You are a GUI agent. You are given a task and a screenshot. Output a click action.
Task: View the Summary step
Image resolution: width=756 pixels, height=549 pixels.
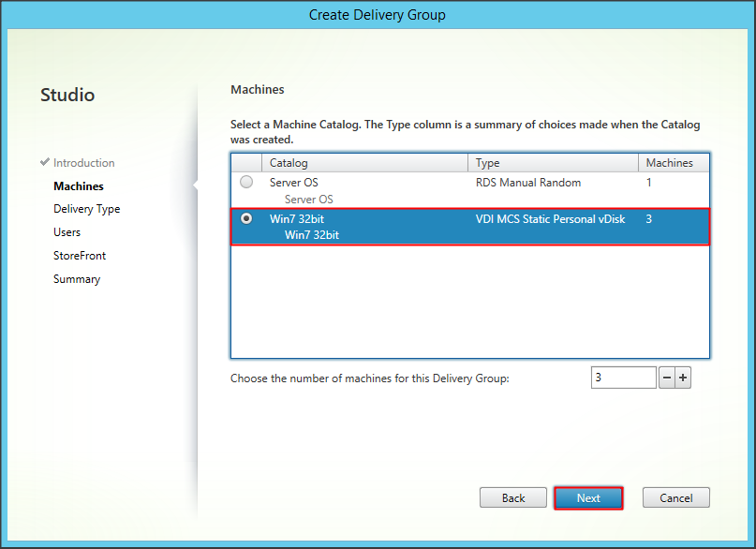coord(77,279)
